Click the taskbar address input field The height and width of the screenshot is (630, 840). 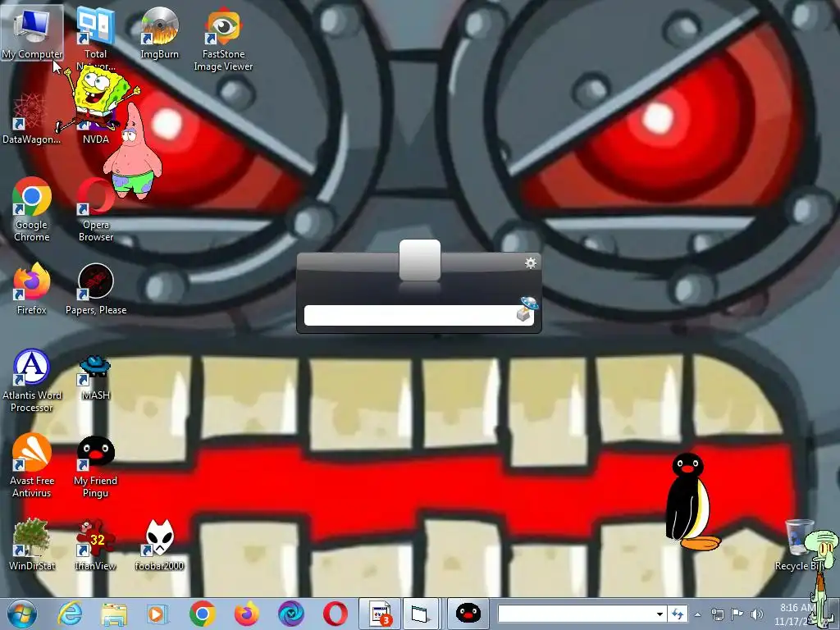point(575,614)
